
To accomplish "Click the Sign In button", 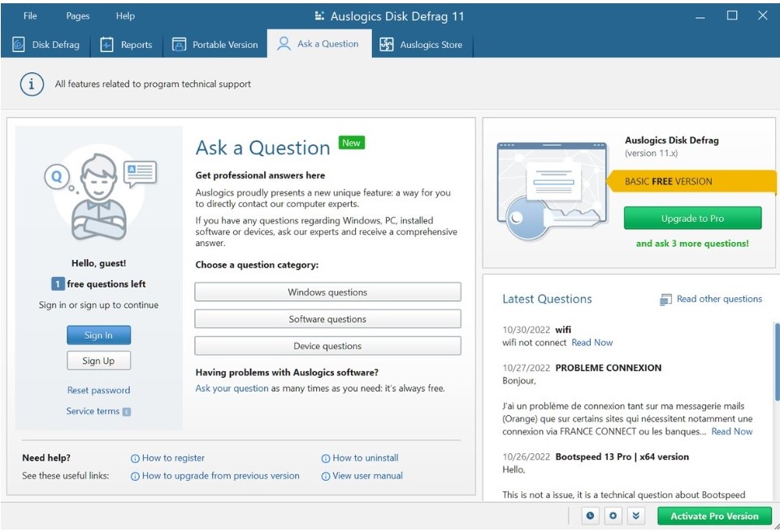I will coord(99,335).
